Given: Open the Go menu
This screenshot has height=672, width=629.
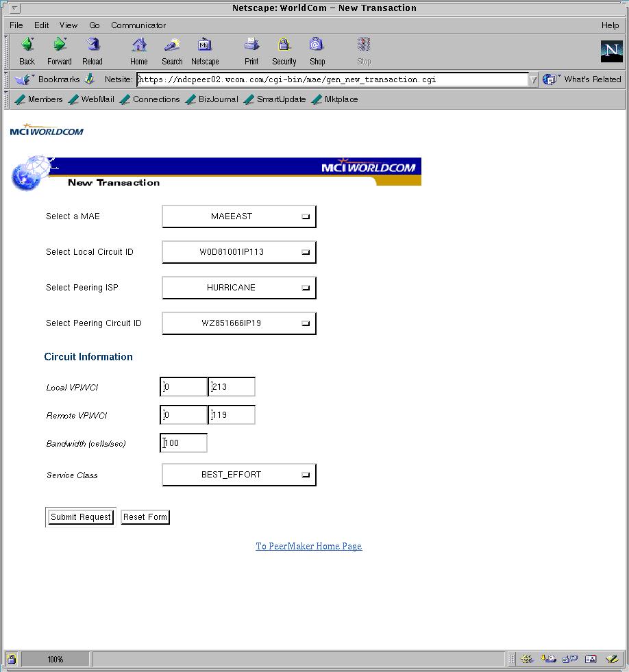Looking at the screenshot, I should point(95,25).
